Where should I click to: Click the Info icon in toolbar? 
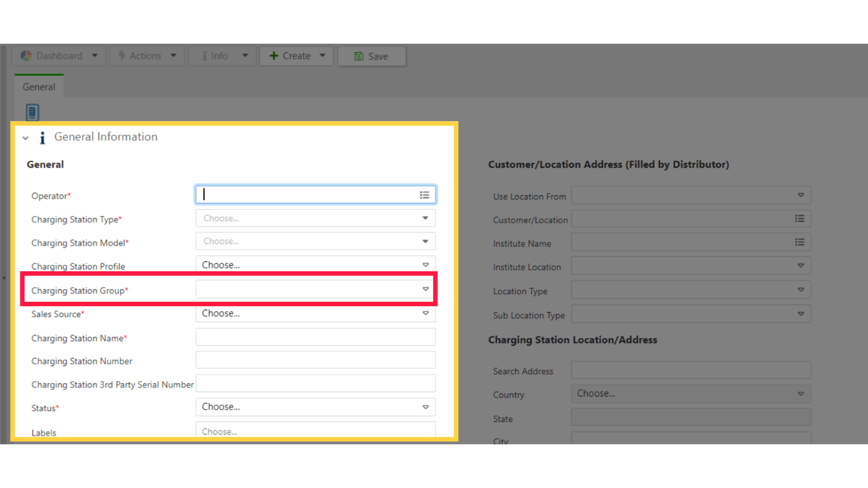click(205, 56)
